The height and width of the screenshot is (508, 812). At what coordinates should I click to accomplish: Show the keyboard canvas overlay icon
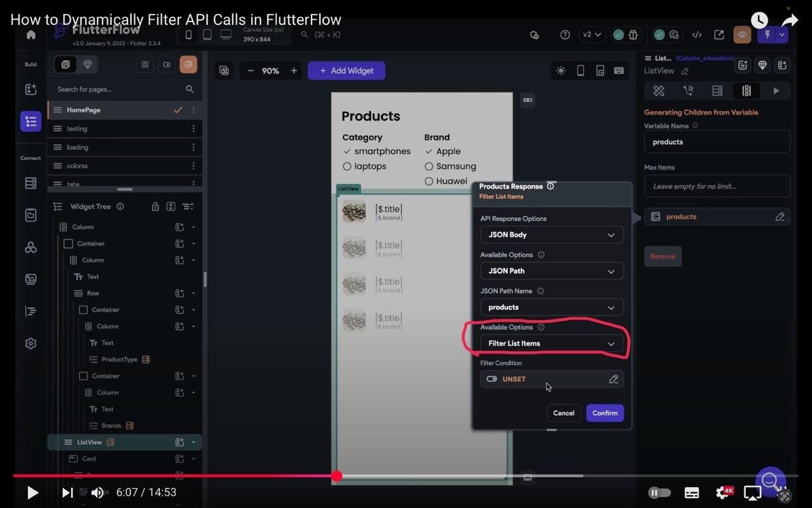point(619,71)
